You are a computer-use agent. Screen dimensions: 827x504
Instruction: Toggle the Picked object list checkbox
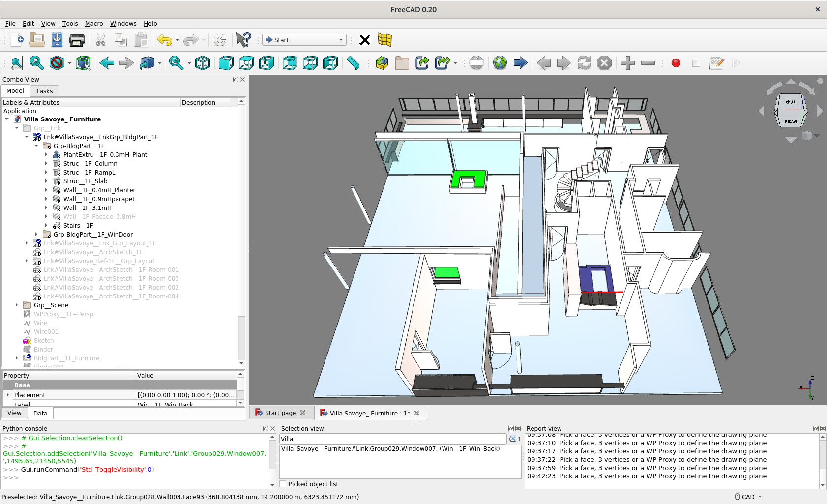coord(283,484)
